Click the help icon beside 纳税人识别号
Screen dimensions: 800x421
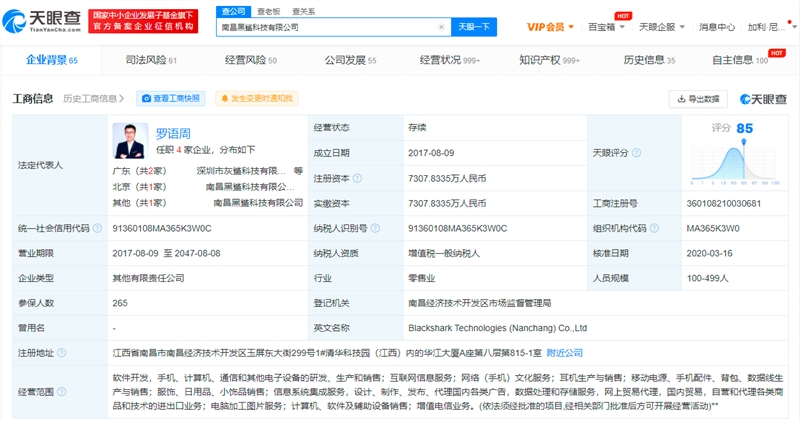tap(375, 228)
